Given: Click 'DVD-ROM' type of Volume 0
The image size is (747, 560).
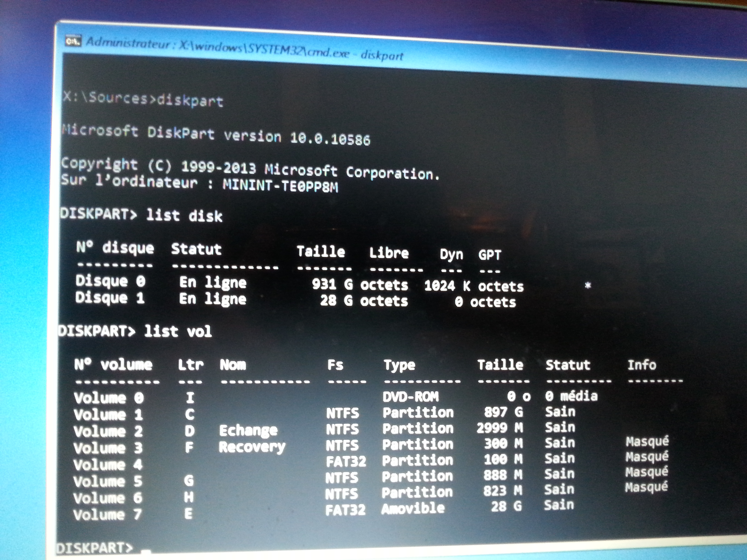Looking at the screenshot, I should (411, 397).
